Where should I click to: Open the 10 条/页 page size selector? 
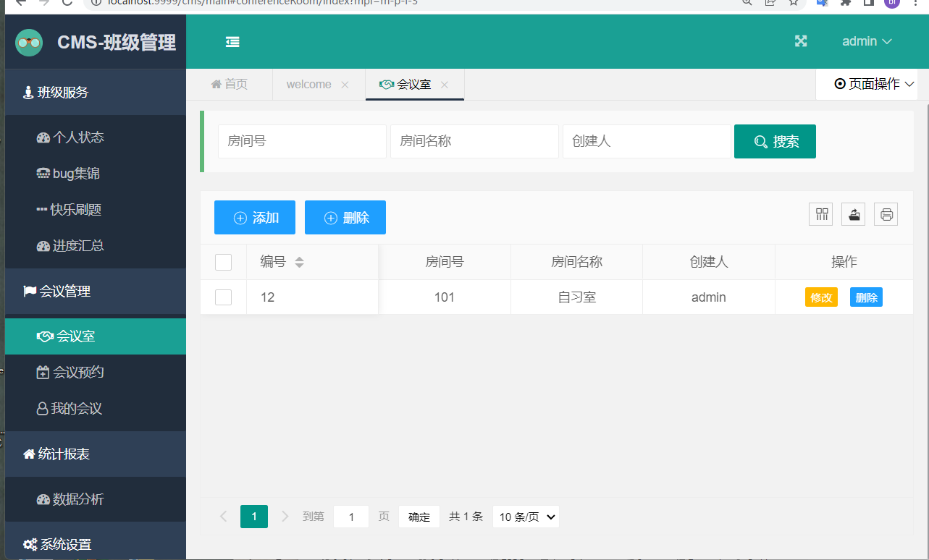[526, 516]
